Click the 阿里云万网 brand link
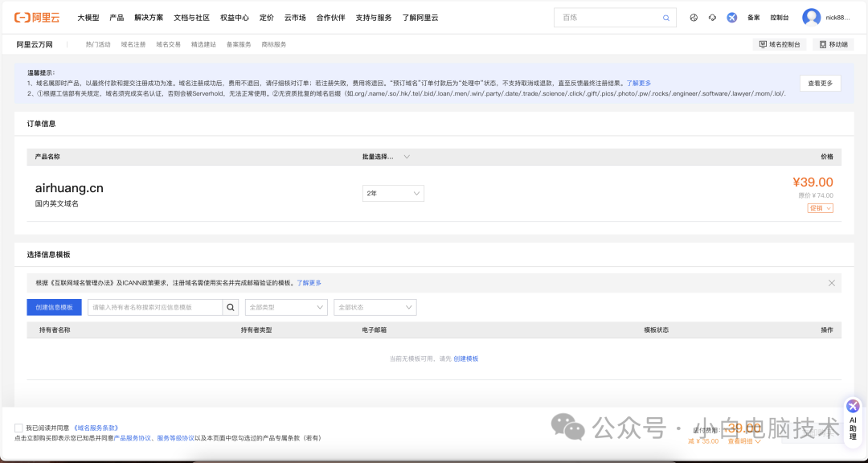The height and width of the screenshot is (463, 868). tap(35, 44)
